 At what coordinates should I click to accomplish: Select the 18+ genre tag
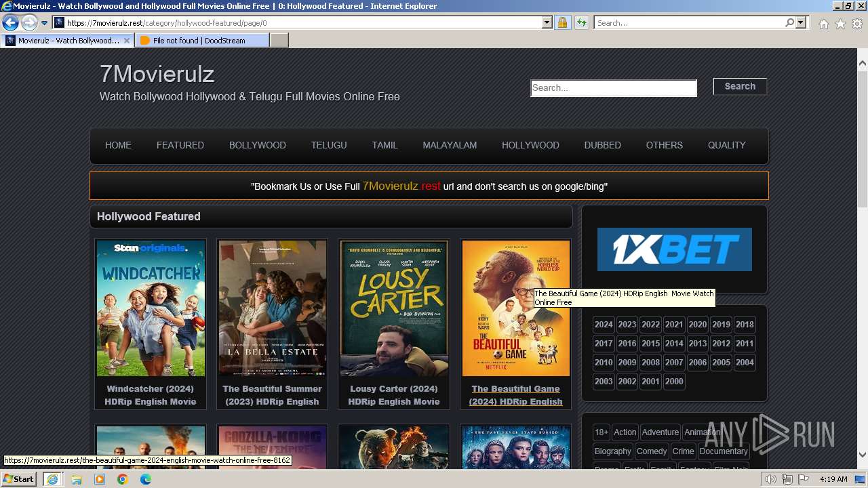pyautogui.click(x=601, y=432)
